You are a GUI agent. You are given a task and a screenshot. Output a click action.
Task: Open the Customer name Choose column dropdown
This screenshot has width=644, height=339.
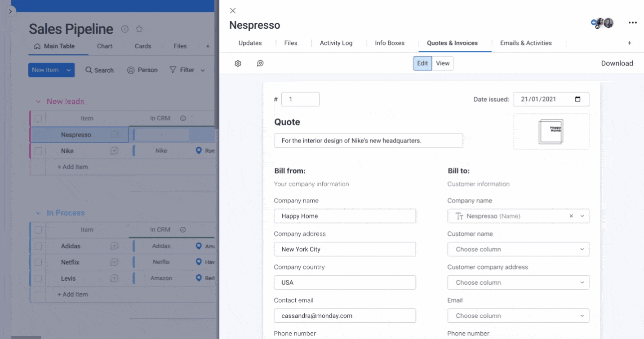click(x=518, y=249)
